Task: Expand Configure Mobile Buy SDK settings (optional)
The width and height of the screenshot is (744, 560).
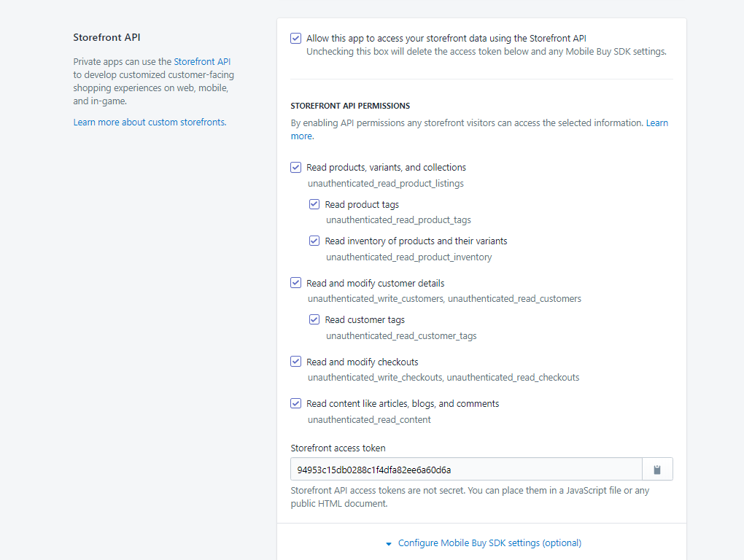Action: click(x=489, y=543)
